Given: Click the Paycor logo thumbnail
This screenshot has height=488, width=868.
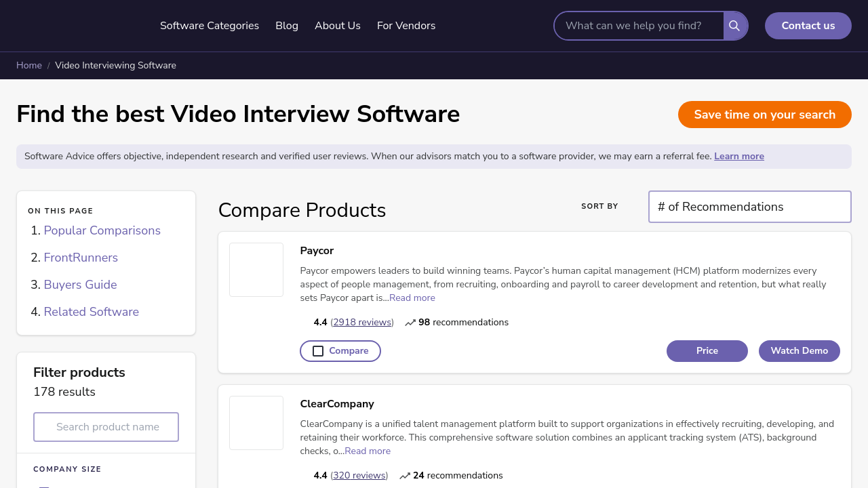Looking at the screenshot, I should [x=256, y=270].
